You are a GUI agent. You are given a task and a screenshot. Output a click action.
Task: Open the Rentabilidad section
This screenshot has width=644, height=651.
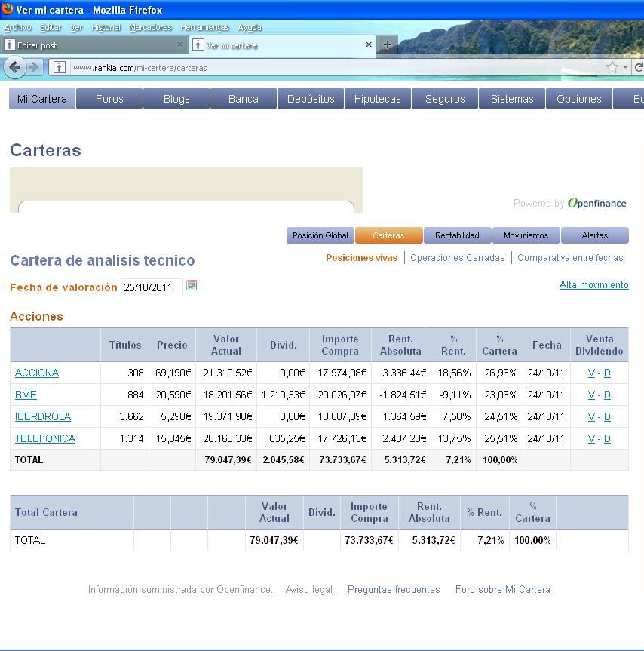coord(457,235)
